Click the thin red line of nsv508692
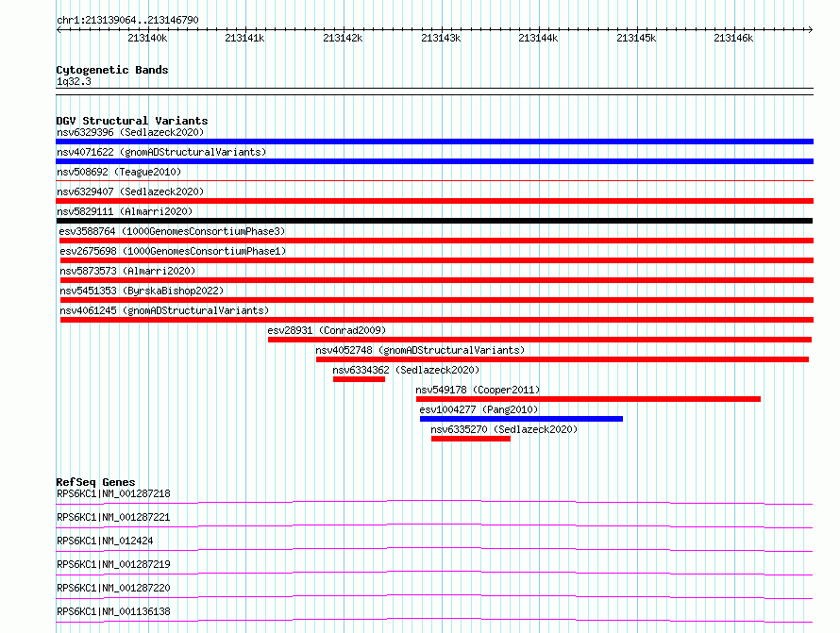The height and width of the screenshot is (633, 840). [434, 181]
